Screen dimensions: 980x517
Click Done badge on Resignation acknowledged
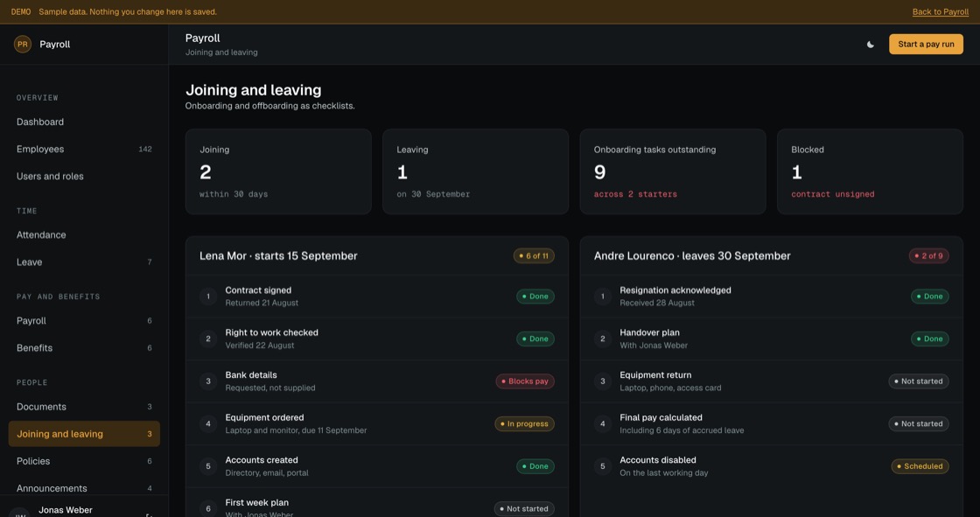coord(930,297)
